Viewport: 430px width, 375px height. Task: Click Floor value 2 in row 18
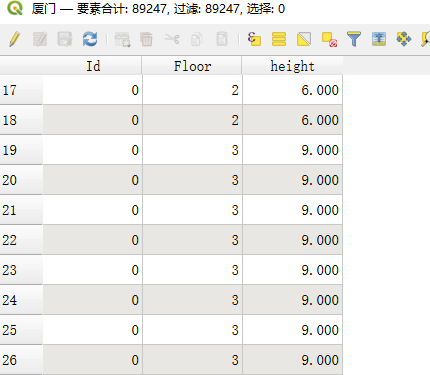pyautogui.click(x=193, y=120)
